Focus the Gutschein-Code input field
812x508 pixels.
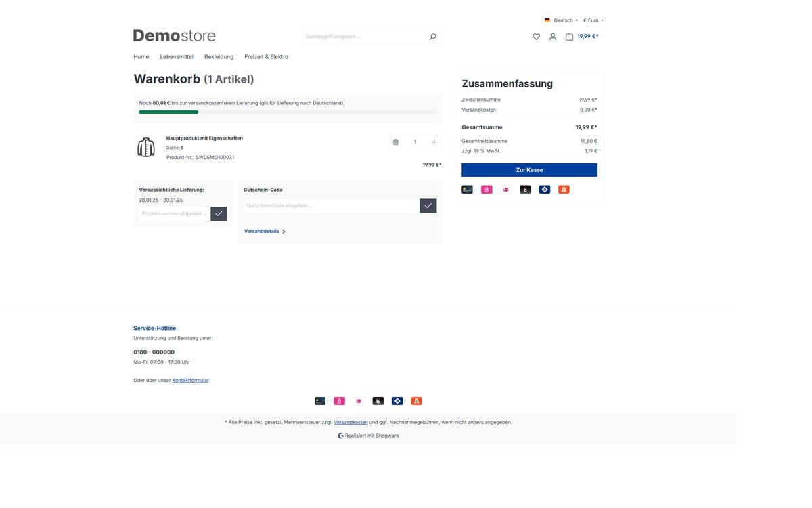tap(332, 205)
